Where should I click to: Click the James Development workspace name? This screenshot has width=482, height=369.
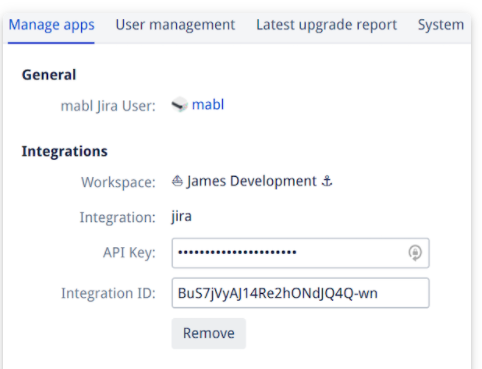252,181
